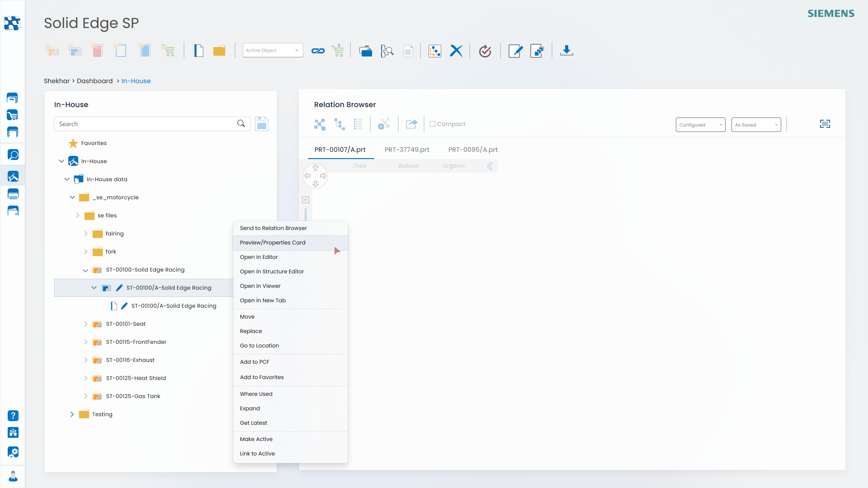Open the Active Object dropdown
This screenshot has width=868, height=488.
tap(273, 51)
